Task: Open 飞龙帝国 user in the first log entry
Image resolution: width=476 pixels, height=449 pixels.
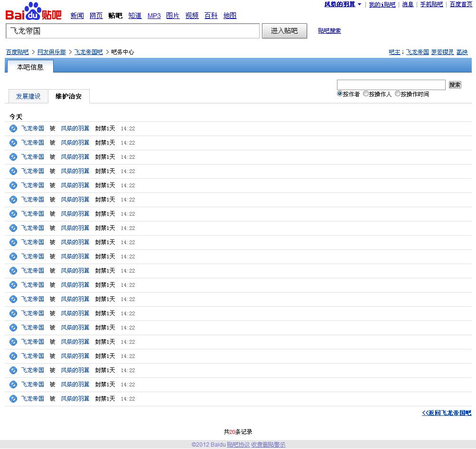Action: tap(32, 128)
